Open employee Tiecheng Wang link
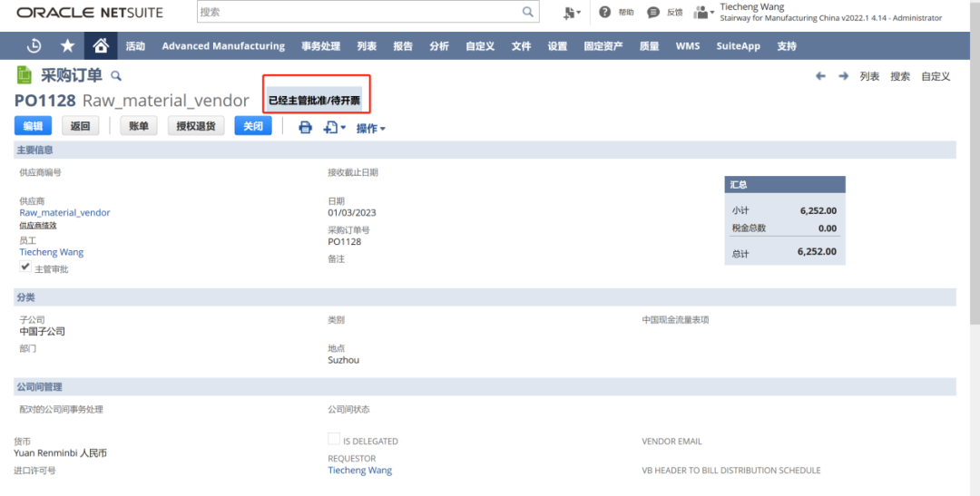This screenshot has height=496, width=980. pos(51,252)
